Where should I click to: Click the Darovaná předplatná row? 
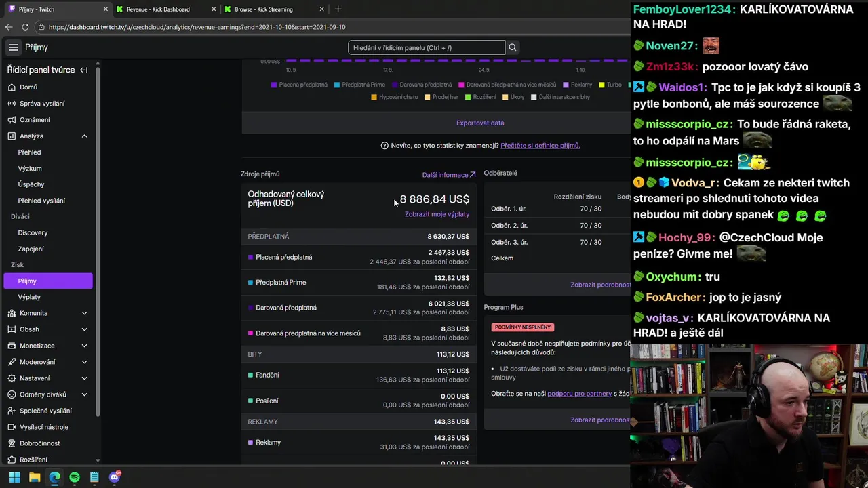(359, 308)
